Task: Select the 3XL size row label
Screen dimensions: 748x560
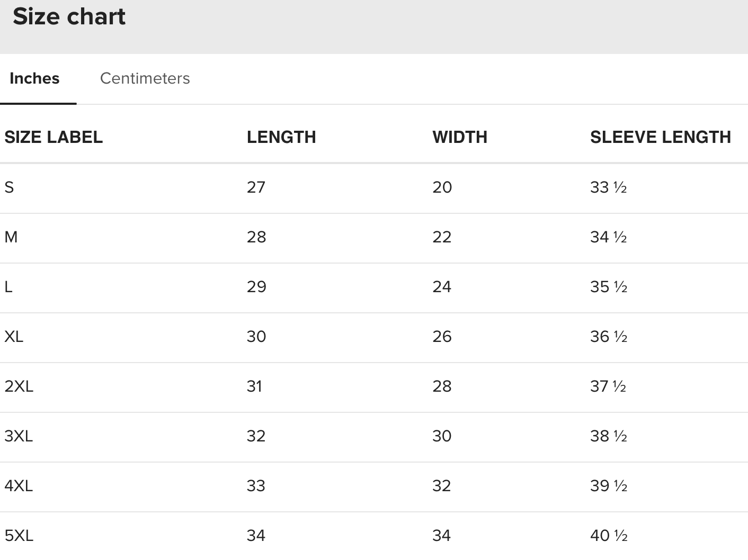Action: click(19, 436)
